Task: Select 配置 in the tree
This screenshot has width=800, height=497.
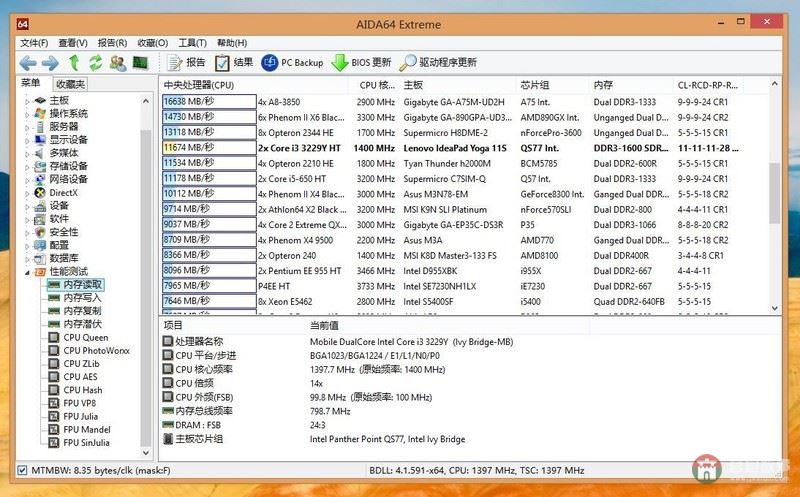Action: (59, 245)
